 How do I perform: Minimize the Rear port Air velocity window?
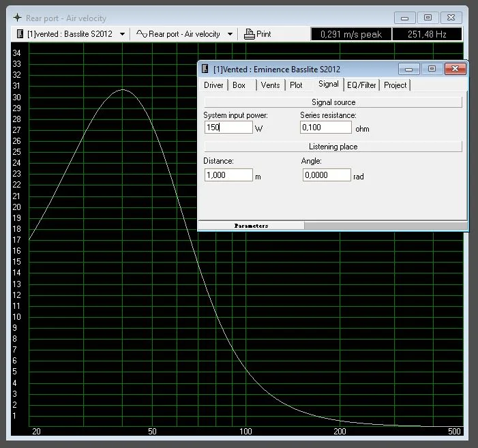coord(405,18)
